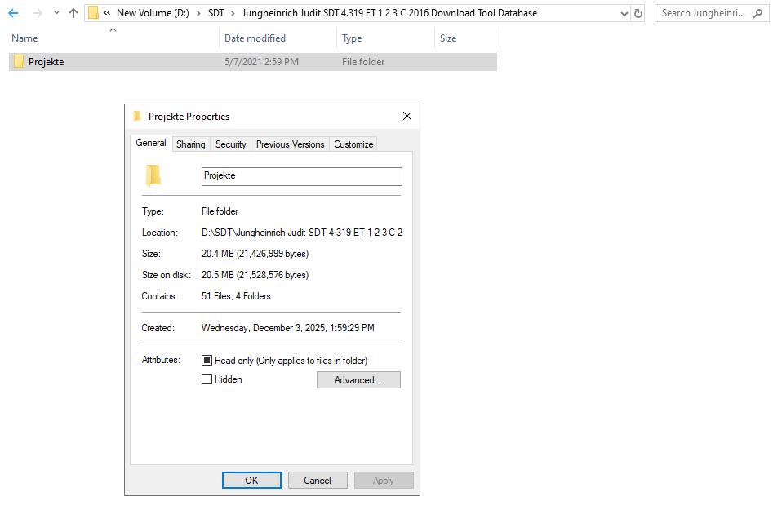
Task: Click the 51 Files, 4 Folders value
Action: click(x=236, y=296)
